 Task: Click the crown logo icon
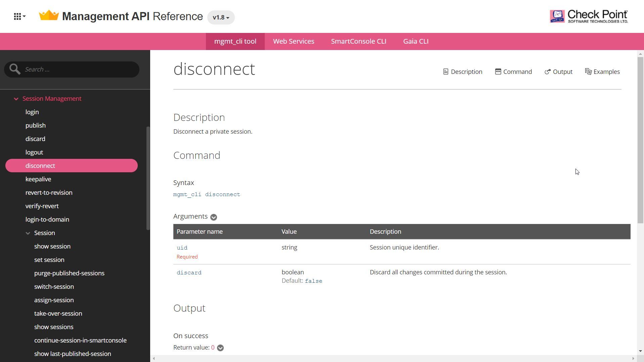[49, 16]
